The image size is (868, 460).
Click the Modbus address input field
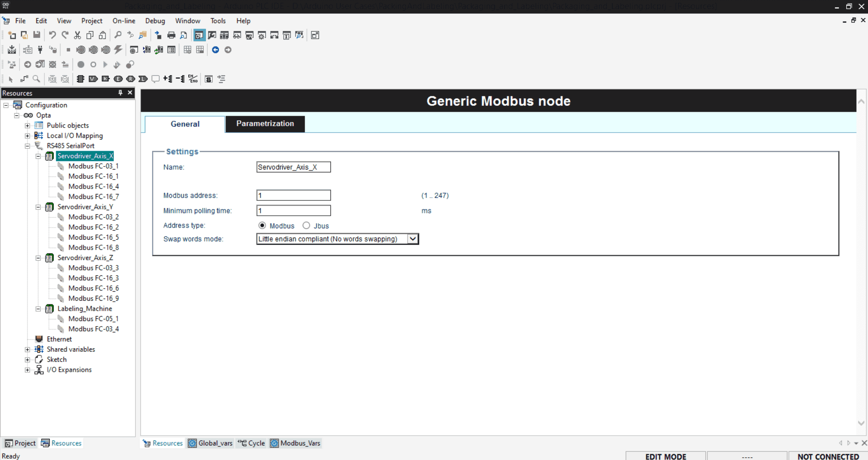pyautogui.click(x=293, y=195)
